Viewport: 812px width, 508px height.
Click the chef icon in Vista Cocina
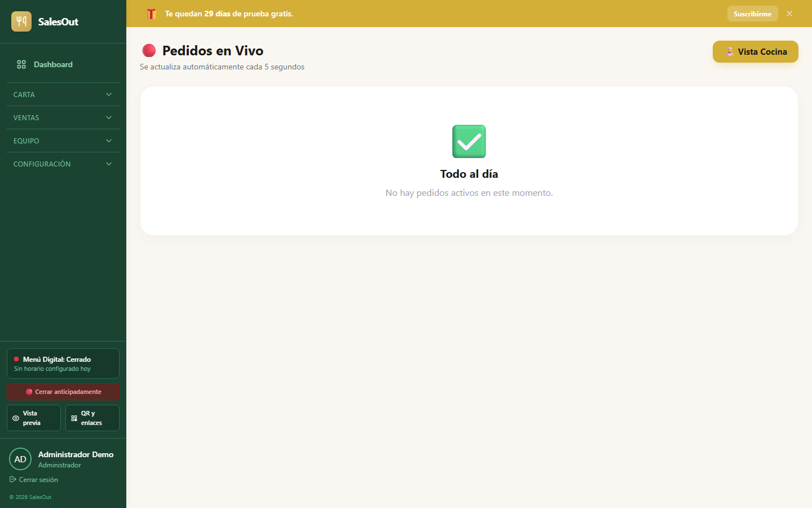point(730,51)
